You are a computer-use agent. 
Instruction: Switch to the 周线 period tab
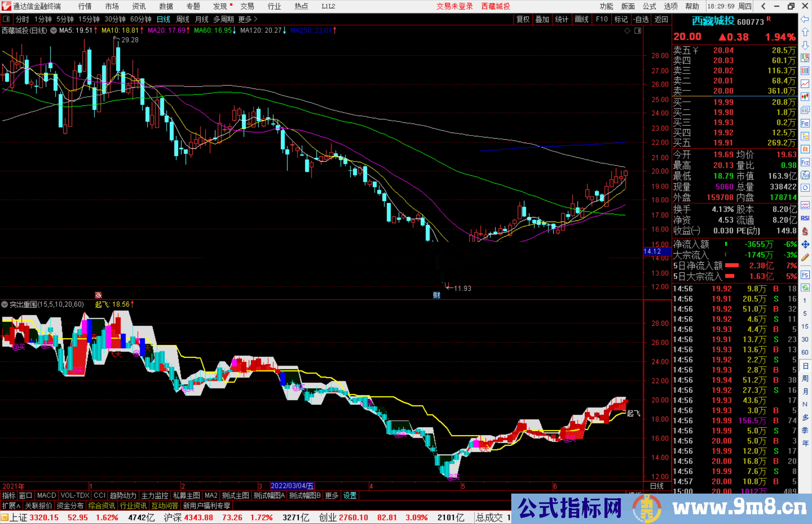pyautogui.click(x=183, y=19)
